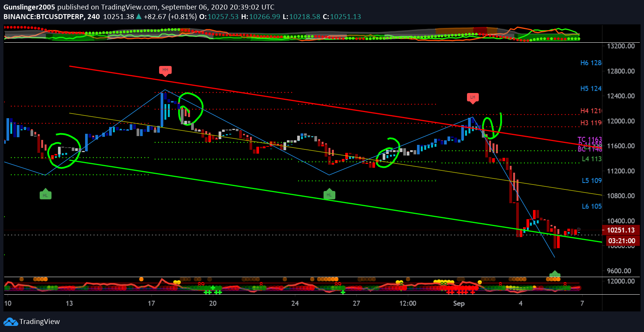644x332 pixels.
Task: Click the date label 4 on time axis
Action: [520, 303]
